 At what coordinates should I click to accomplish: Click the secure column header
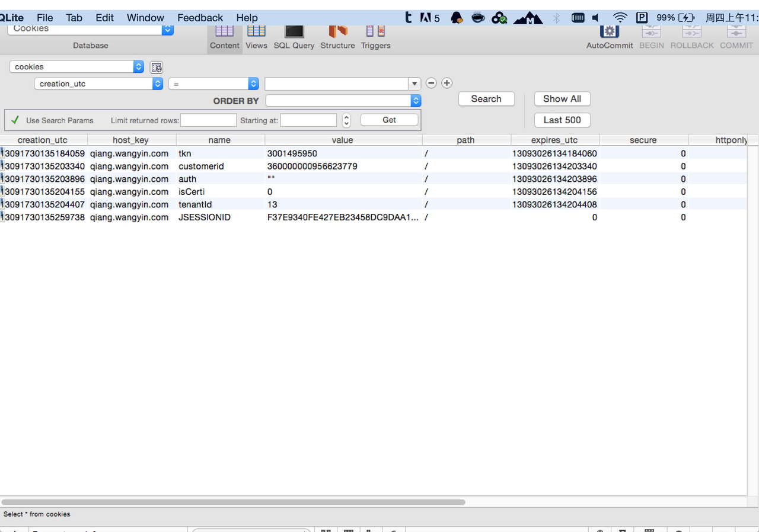[x=643, y=140]
